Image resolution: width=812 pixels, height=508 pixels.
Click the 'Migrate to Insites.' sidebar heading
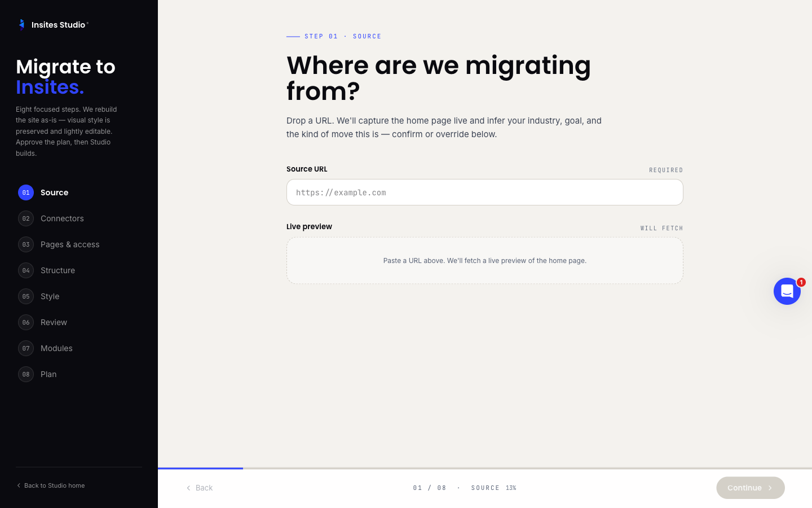coord(65,77)
